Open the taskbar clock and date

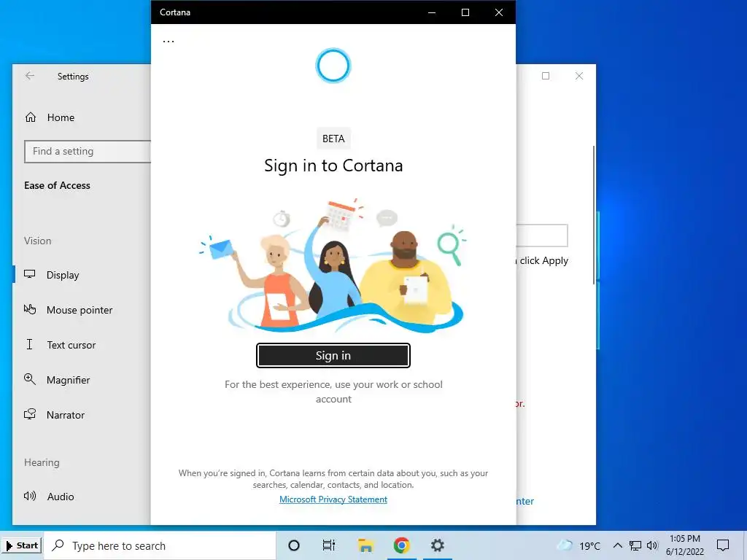[x=684, y=545]
